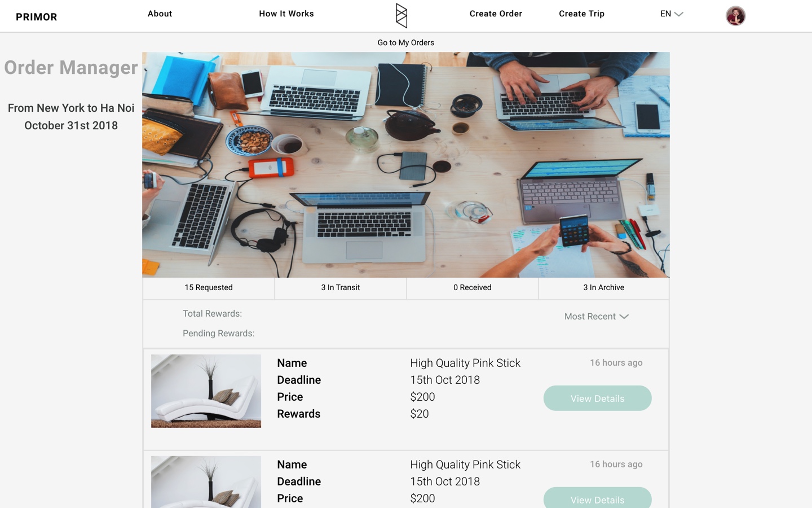Screen dimensions: 812x508
Task: Select Create Trip in navigation
Action: coord(581,14)
